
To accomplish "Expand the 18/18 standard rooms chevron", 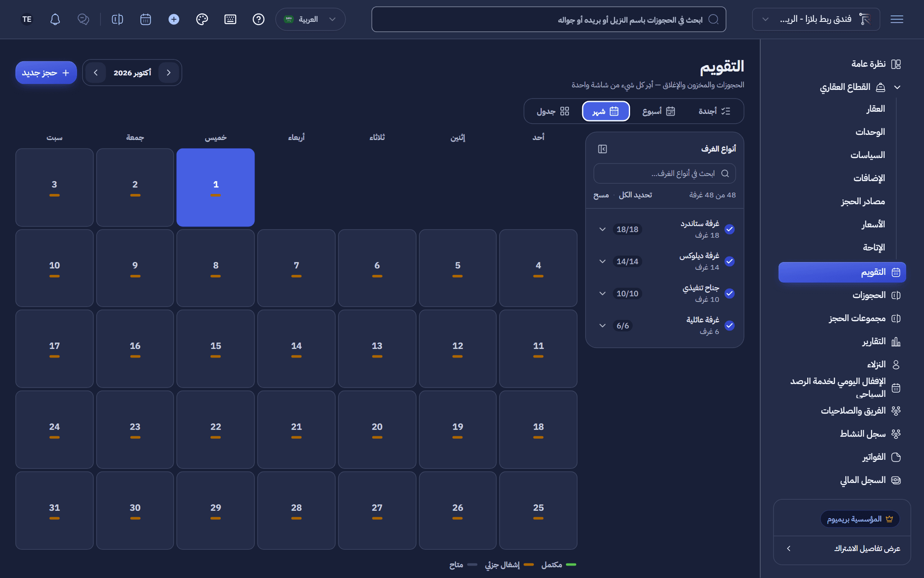I will click(x=602, y=229).
